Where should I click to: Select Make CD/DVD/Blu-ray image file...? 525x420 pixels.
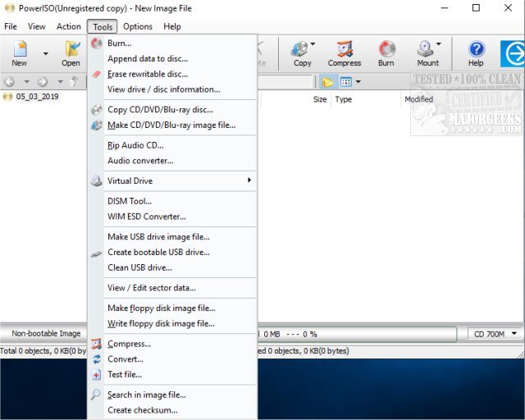pos(173,125)
